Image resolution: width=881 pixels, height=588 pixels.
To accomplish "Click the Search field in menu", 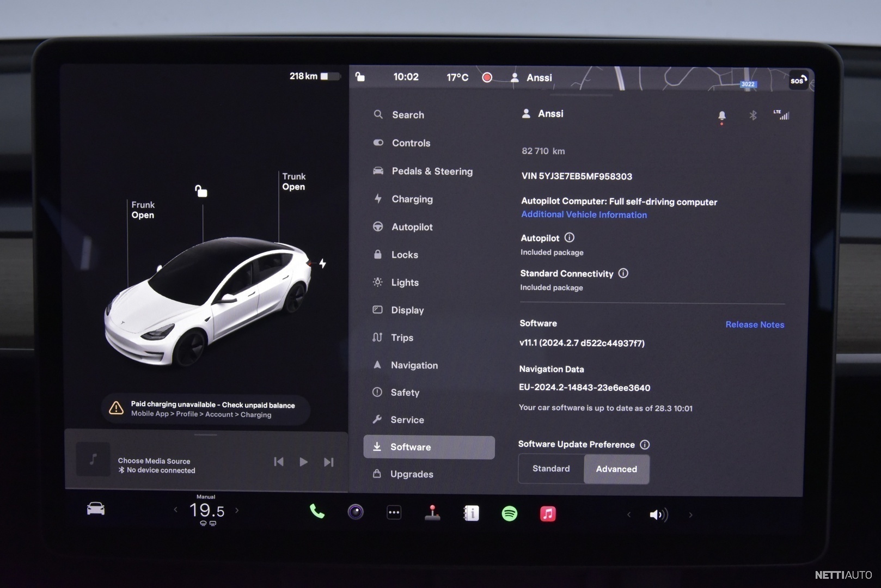I will click(x=408, y=115).
